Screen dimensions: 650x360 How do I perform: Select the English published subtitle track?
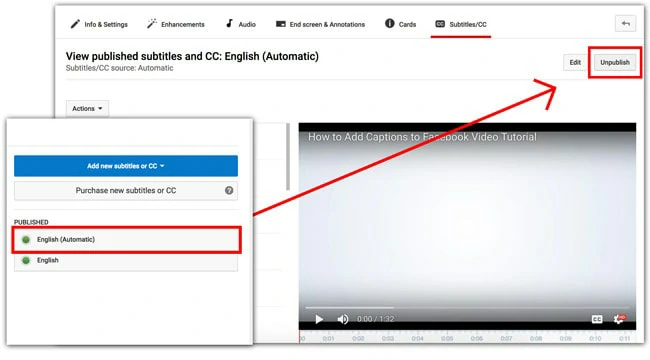tap(126, 260)
